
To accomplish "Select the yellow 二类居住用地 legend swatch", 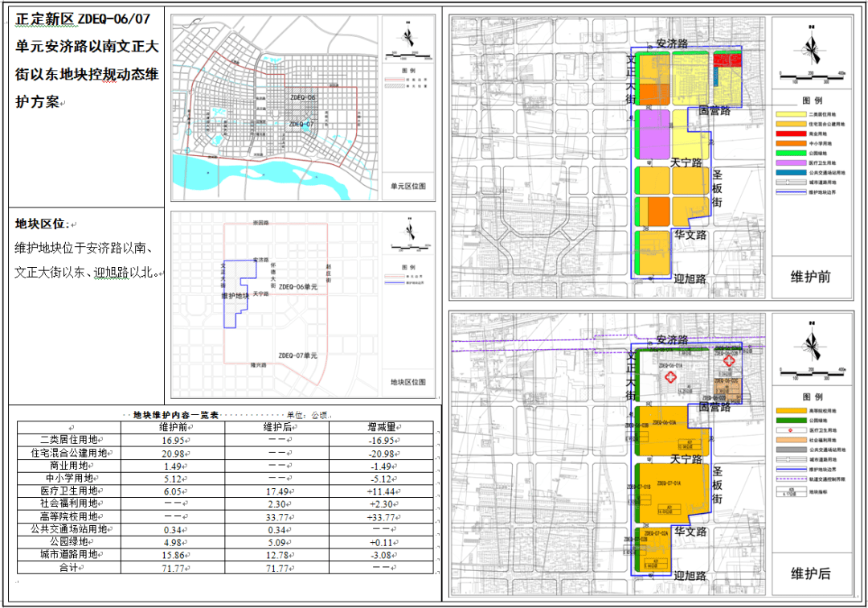I will coord(792,113).
